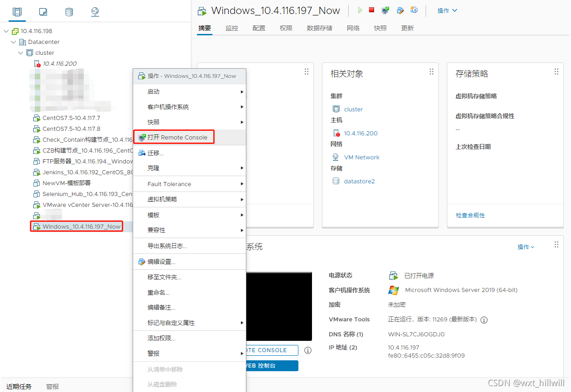The width and height of the screenshot is (571, 392).
Task: Expand 兼容性 submenu
Action: click(189, 230)
